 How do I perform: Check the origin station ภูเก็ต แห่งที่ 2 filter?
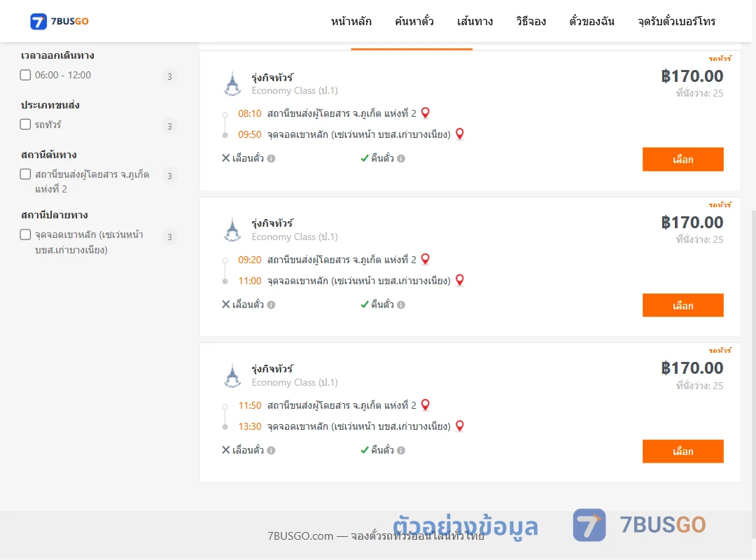[26, 174]
